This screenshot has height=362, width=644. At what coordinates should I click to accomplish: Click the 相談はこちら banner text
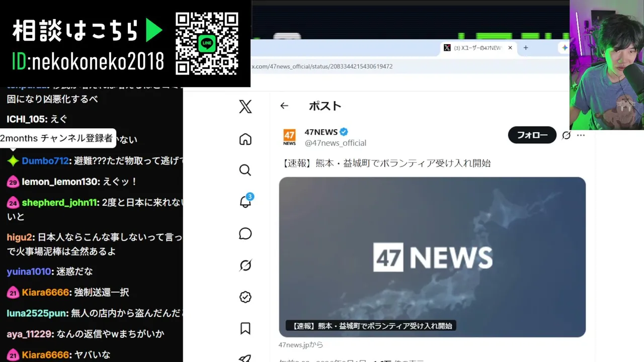[x=75, y=31]
